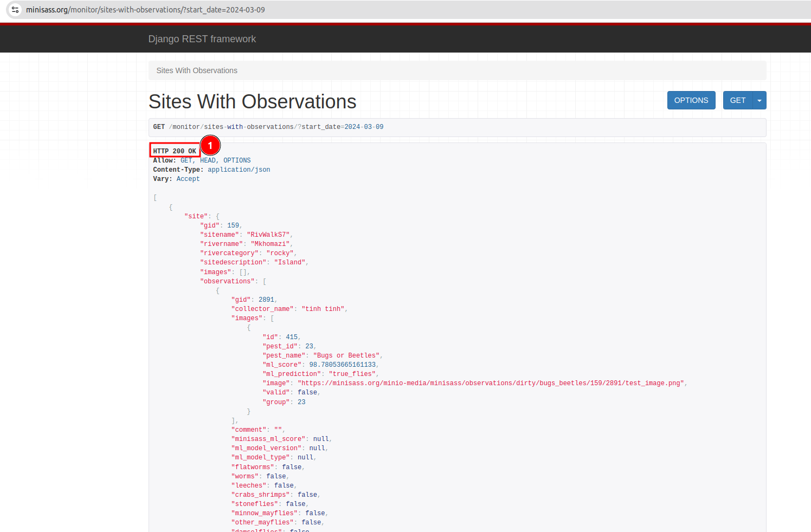Expand the GET format dropdown arrow
This screenshot has height=532, width=811.
pyautogui.click(x=759, y=100)
